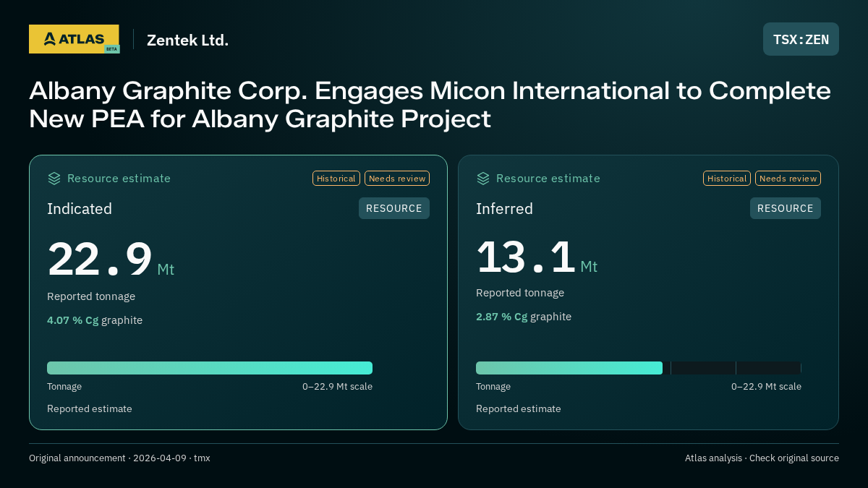
Task: Click the layers icon in Inferred card
Action: (x=483, y=179)
